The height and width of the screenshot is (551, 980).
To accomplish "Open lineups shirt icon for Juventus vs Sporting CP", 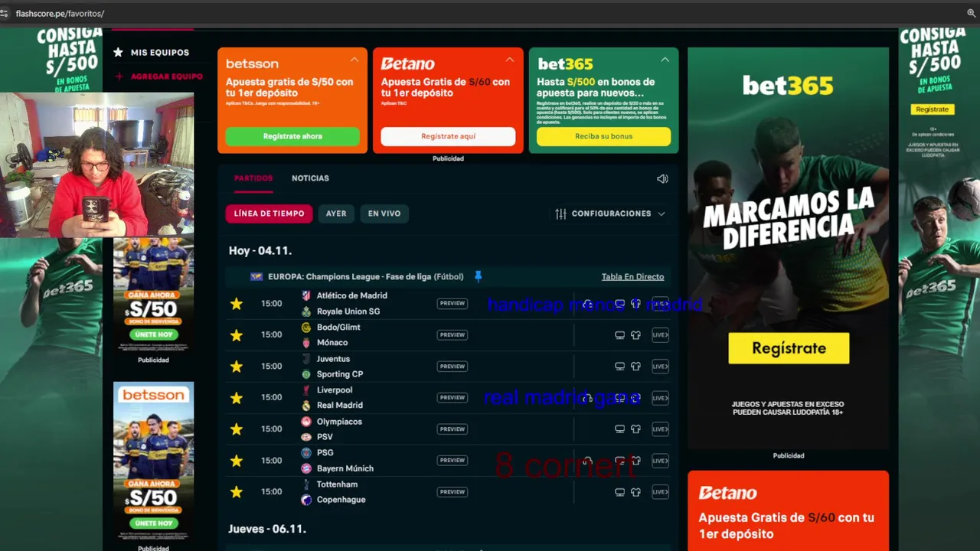I will tap(635, 367).
